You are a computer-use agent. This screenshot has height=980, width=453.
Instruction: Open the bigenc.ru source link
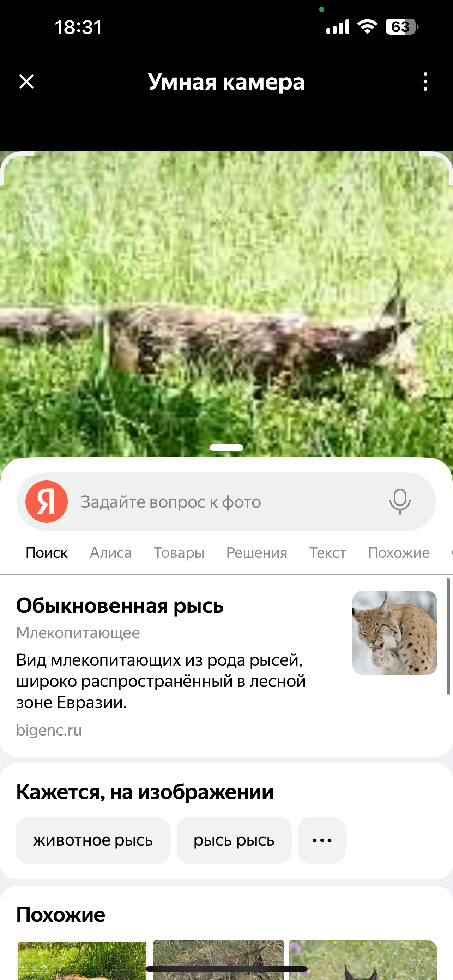[49, 730]
